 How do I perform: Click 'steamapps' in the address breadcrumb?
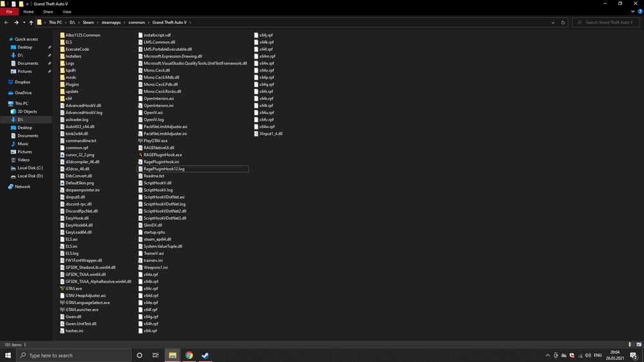(x=111, y=23)
